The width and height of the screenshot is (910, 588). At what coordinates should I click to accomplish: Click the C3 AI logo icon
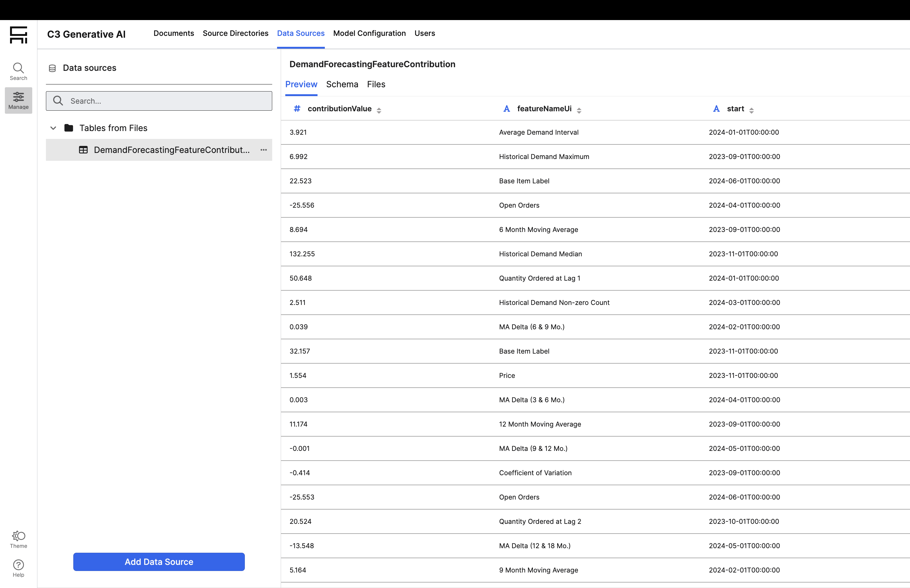coord(18,35)
